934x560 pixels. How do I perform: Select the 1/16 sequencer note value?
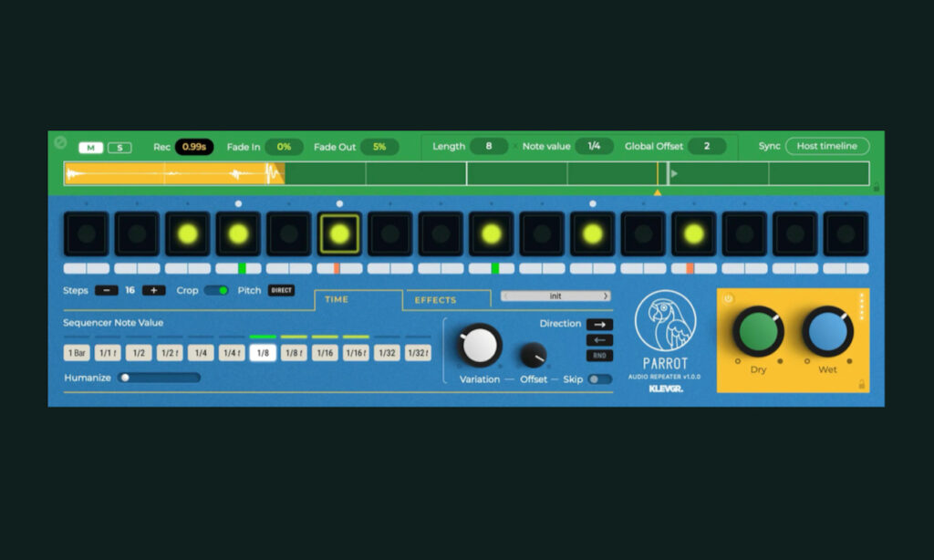tap(325, 353)
